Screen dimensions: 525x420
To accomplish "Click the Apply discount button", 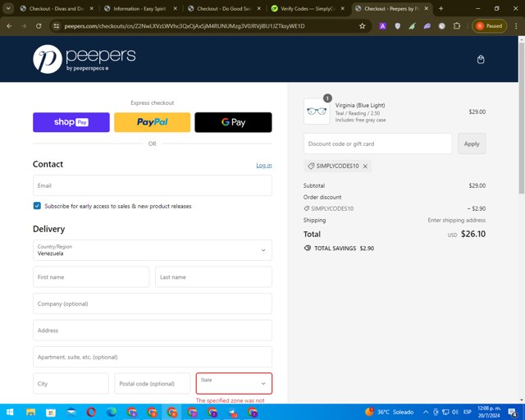I will [472, 144].
